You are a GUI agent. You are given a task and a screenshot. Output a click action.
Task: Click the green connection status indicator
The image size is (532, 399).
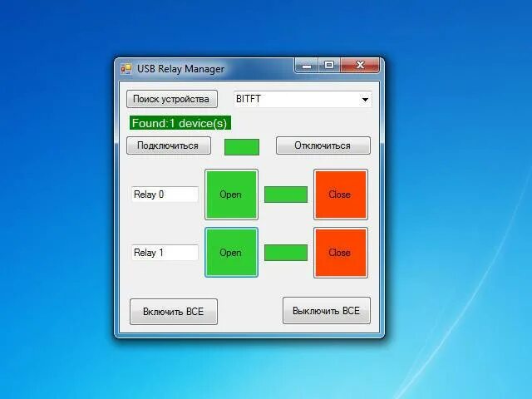[242, 147]
